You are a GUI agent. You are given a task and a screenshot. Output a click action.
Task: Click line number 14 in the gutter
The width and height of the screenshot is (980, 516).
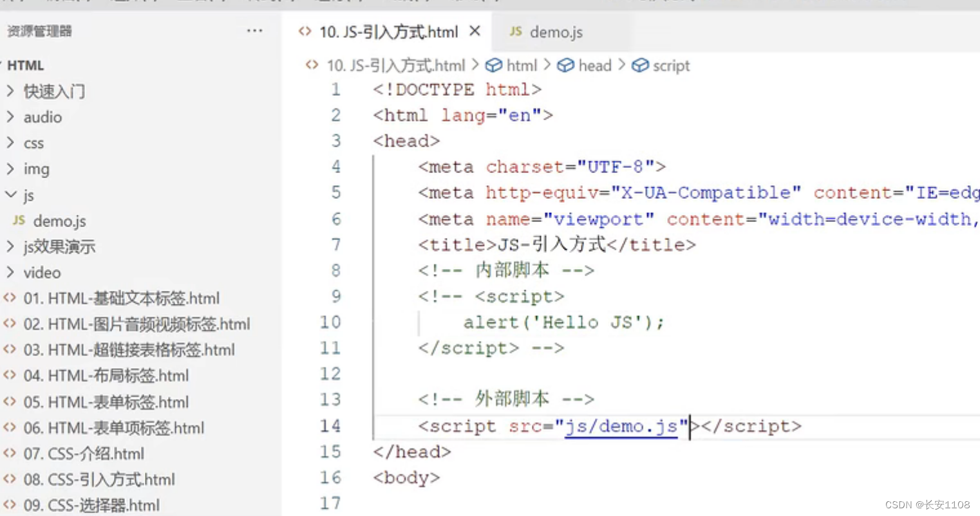click(x=330, y=426)
